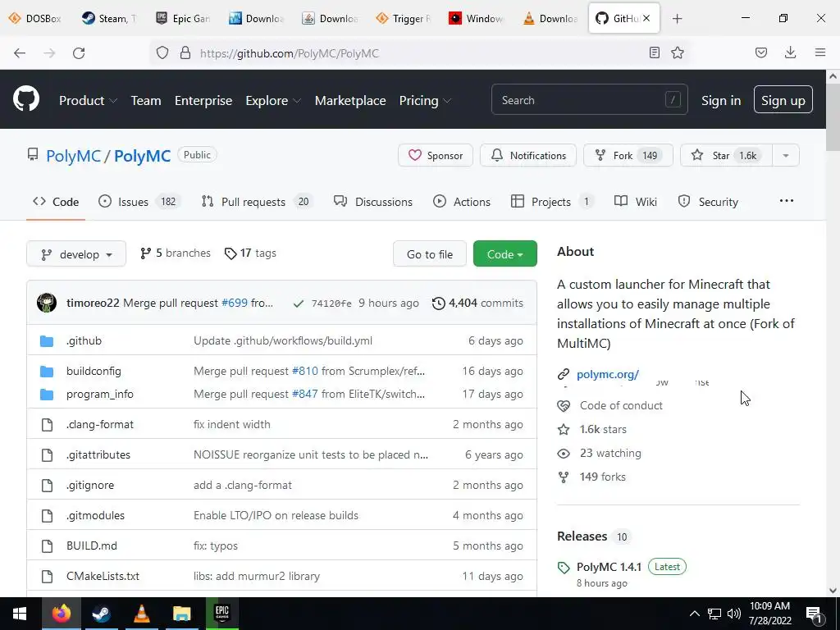
Task: Open the buildconfig folder
Action: (94, 371)
